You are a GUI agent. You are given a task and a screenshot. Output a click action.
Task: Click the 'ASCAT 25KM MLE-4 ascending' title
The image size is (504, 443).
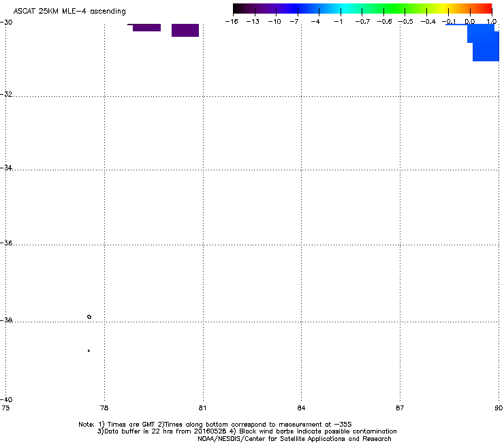(x=69, y=12)
